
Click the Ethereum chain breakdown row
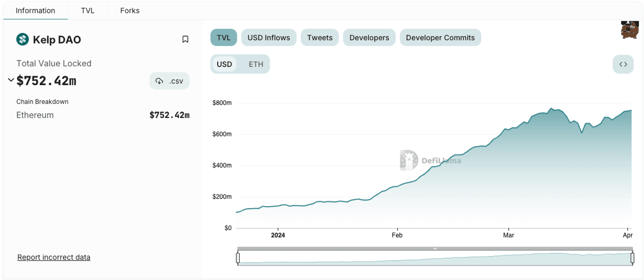point(103,115)
